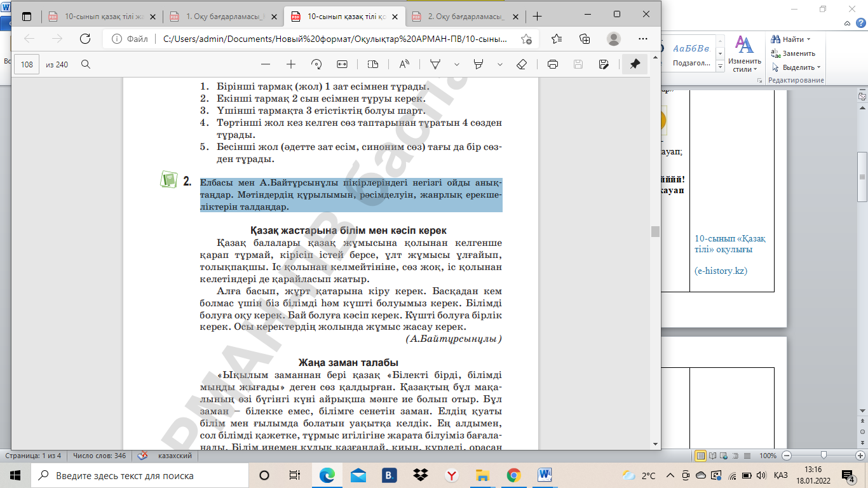The width and height of the screenshot is (868, 488).
Task: Select Print Layout view in Word
Action: 701,456
